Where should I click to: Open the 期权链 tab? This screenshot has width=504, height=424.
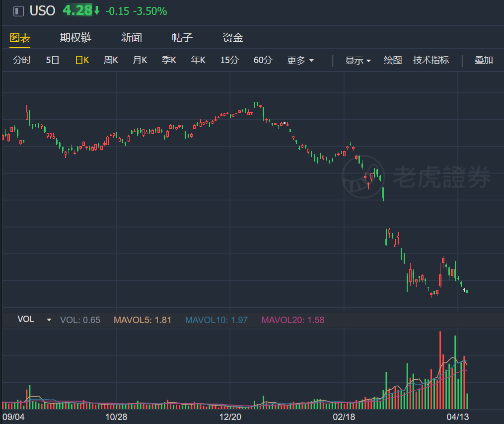[76, 38]
